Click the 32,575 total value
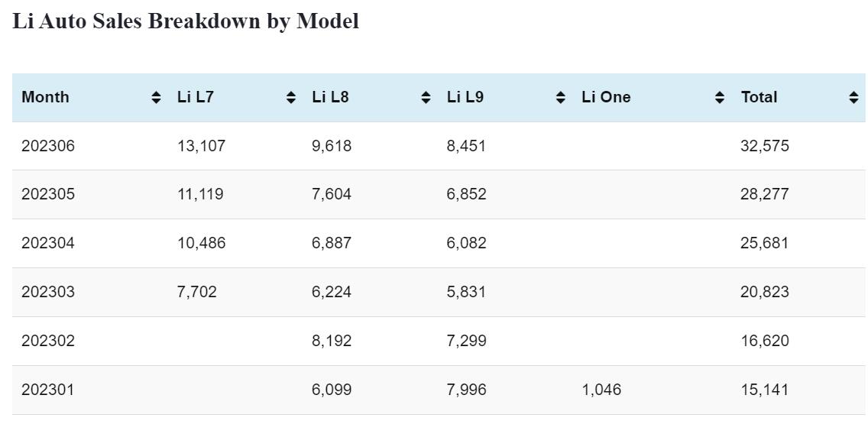Image resolution: width=868 pixels, height=421 pixels. tap(764, 145)
